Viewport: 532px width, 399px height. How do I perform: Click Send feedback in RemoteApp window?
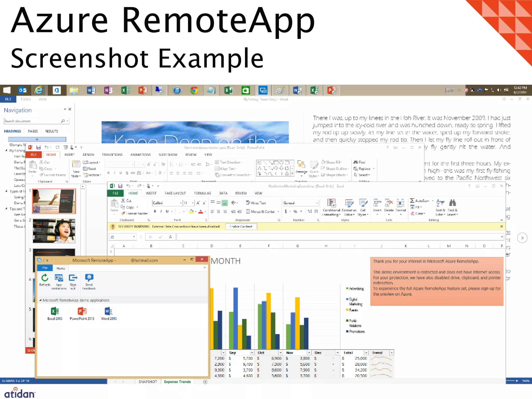click(x=89, y=282)
